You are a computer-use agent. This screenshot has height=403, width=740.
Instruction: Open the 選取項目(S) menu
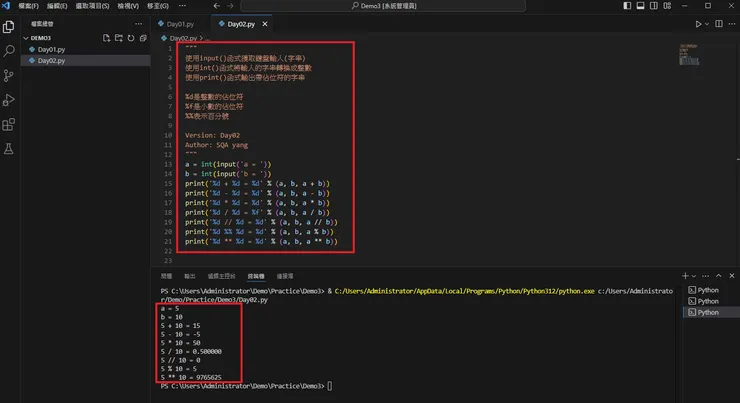(x=92, y=6)
